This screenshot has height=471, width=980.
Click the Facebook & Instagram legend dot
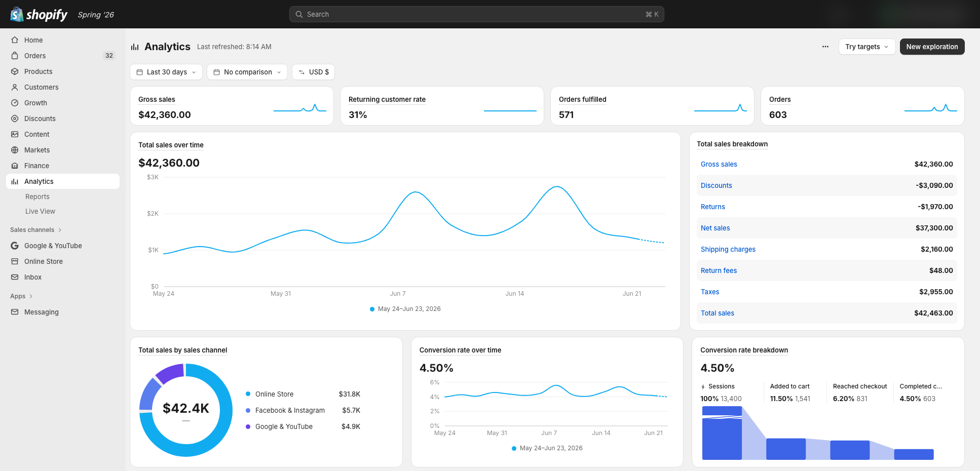pos(248,410)
